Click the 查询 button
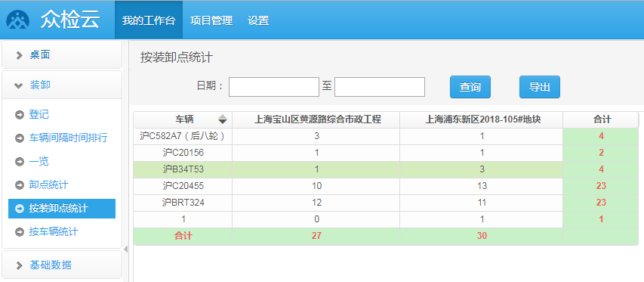The image size is (644, 282). pos(470,87)
